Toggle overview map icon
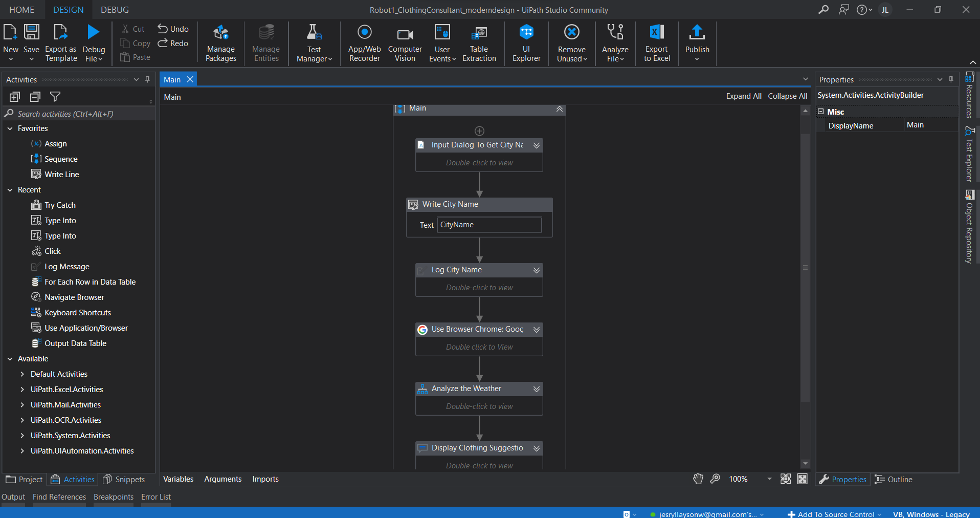Screen dimensions: 980x518 click(803, 479)
